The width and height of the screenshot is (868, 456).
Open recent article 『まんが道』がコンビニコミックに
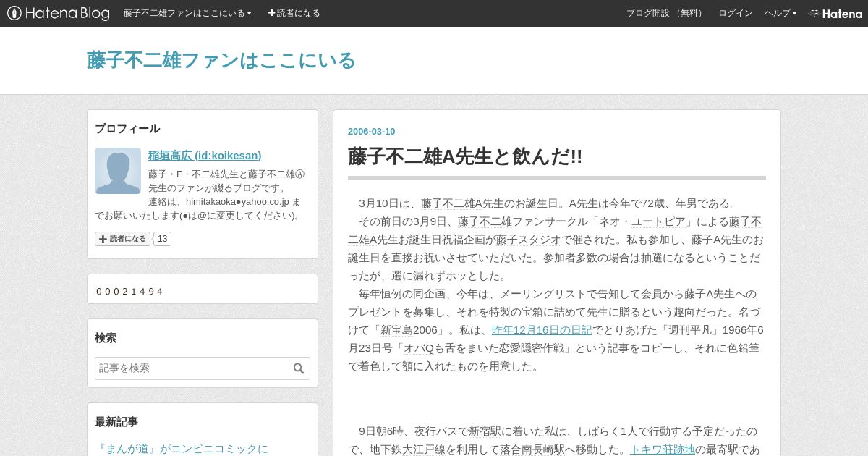(182, 449)
